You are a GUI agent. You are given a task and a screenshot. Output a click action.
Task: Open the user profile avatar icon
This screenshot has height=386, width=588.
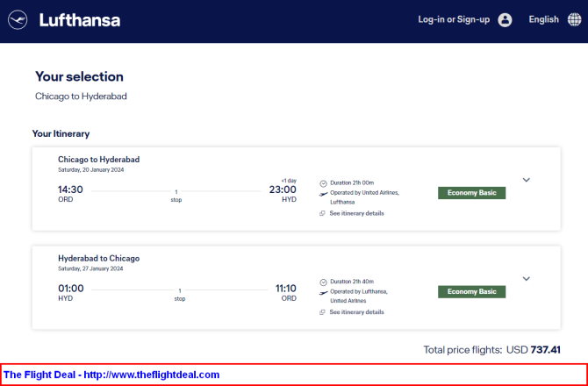505,19
